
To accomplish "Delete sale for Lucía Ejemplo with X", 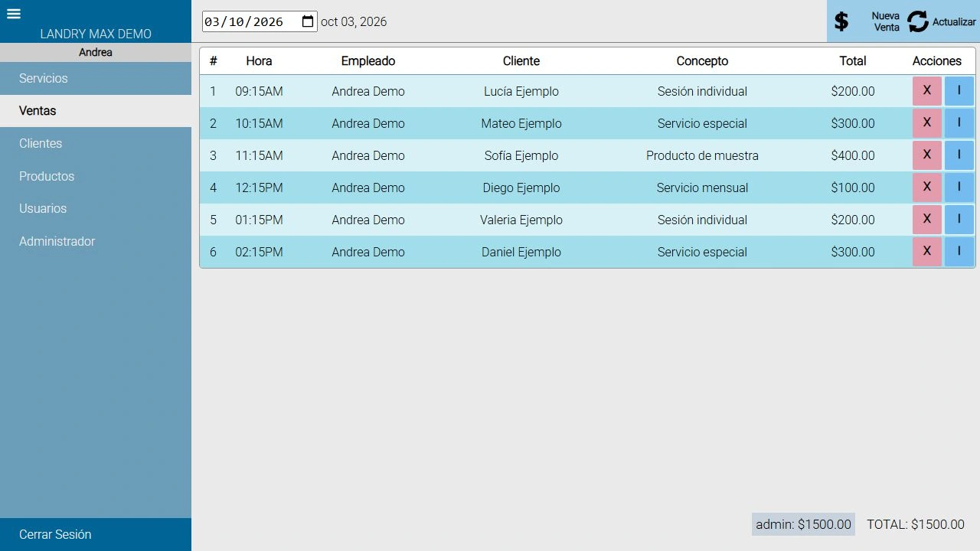I will click(926, 91).
